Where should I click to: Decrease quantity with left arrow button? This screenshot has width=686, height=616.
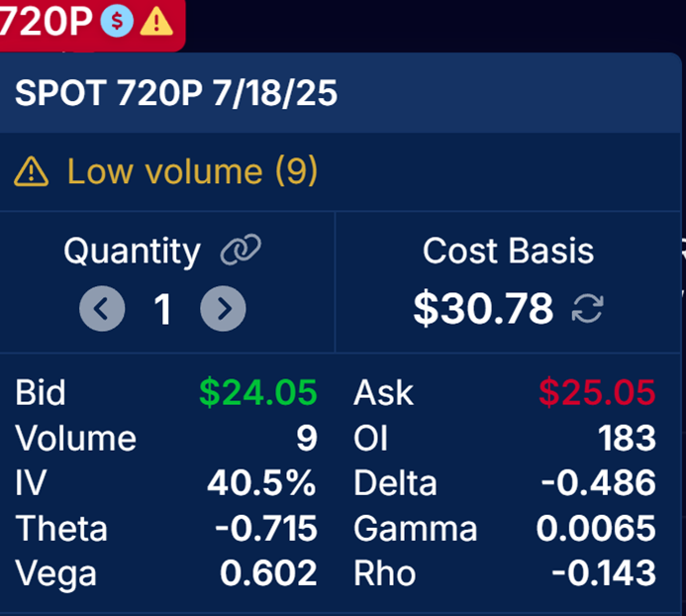tap(102, 309)
